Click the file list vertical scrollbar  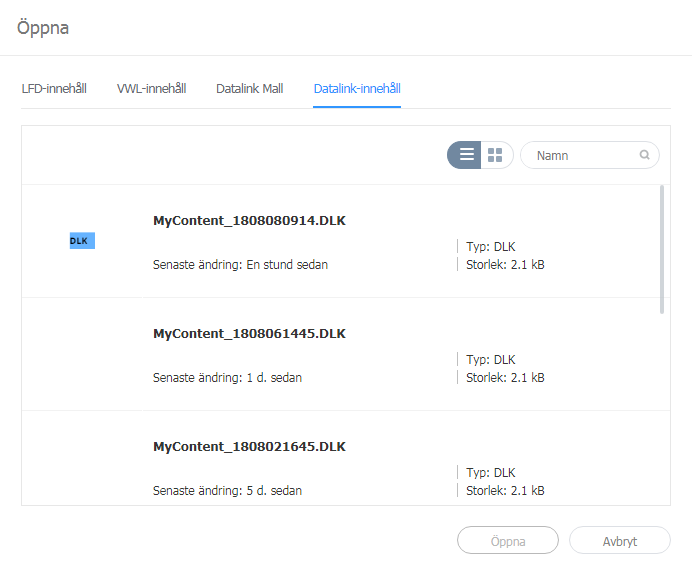(x=661, y=249)
